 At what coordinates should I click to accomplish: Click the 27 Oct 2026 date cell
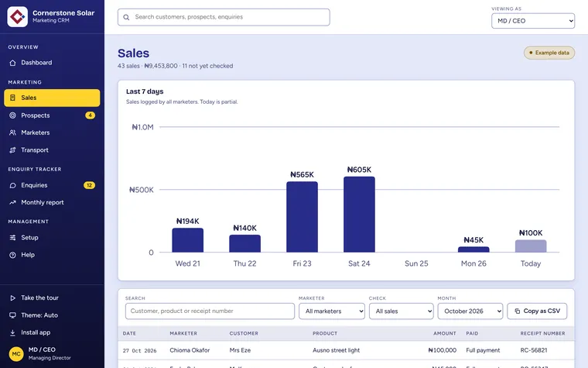[x=139, y=351]
